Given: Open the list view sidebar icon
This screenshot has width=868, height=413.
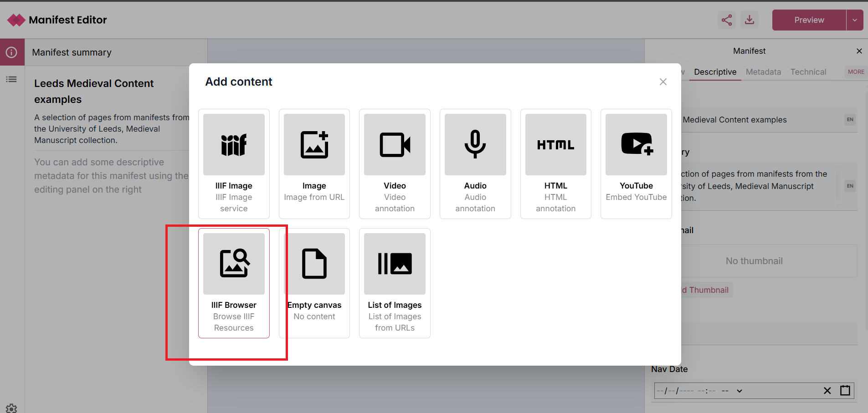Looking at the screenshot, I should (x=12, y=79).
